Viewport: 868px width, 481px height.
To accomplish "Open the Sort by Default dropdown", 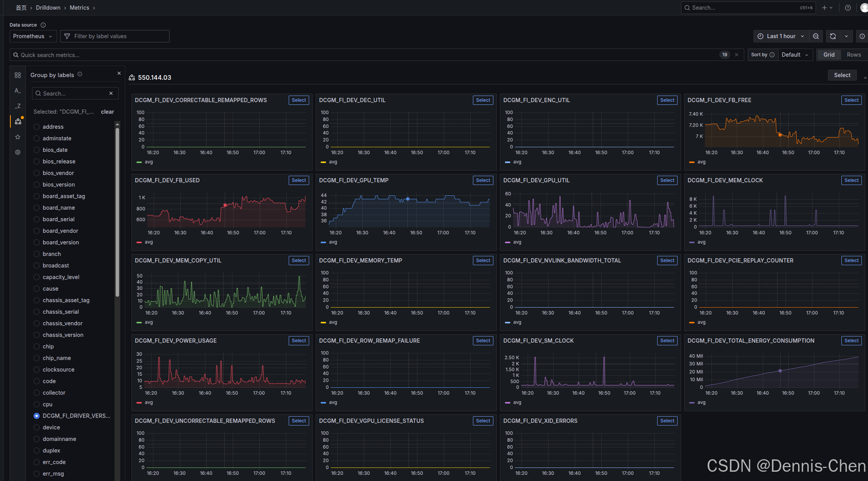I will 795,55.
